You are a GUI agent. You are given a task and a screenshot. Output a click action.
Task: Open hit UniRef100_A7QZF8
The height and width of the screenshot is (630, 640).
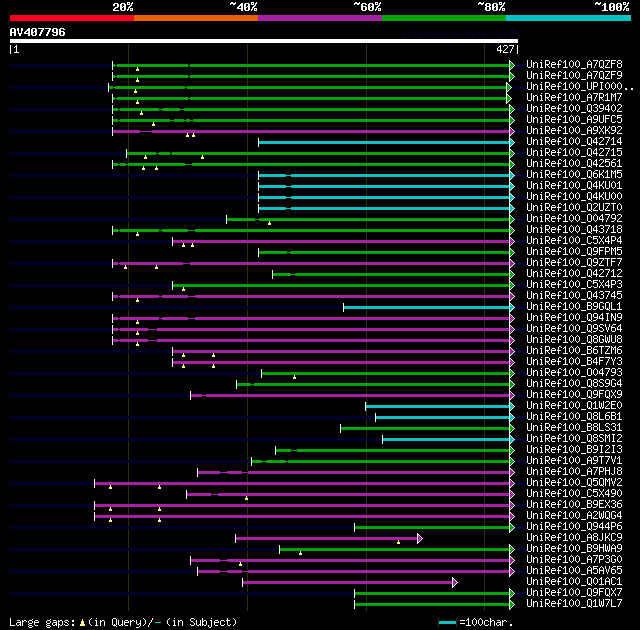(x=574, y=64)
